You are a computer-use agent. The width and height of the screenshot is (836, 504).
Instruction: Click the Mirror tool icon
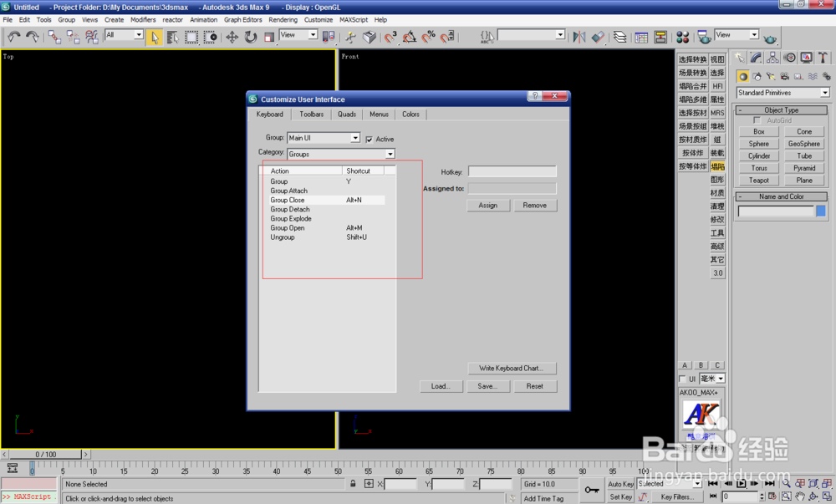tap(579, 37)
